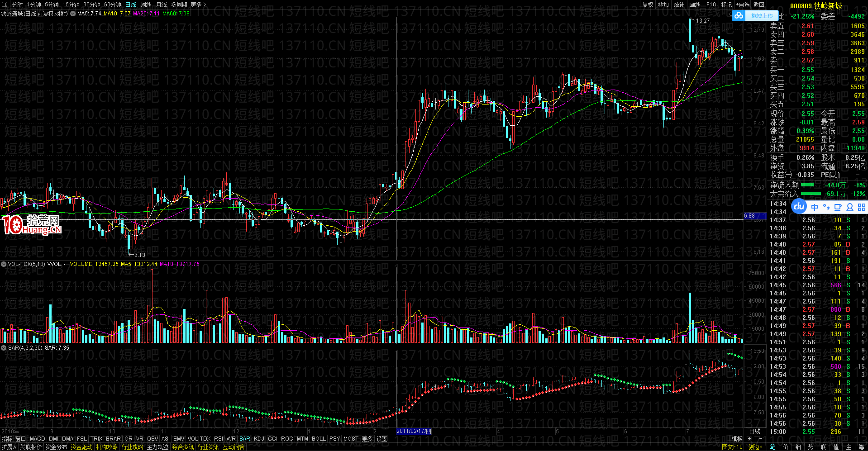Screen dimensions: 868x451
Task: Enable the TRIX indicator
Action: [x=96, y=439]
